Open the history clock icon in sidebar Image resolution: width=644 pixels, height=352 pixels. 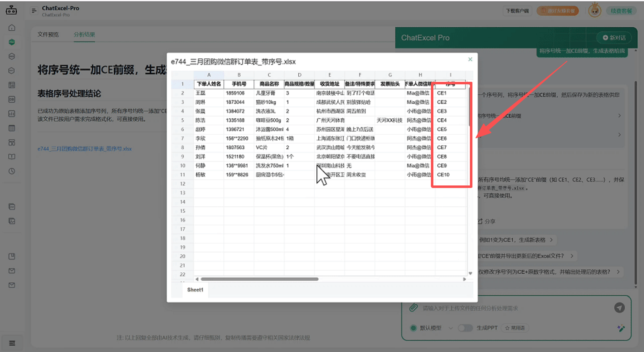click(x=11, y=171)
